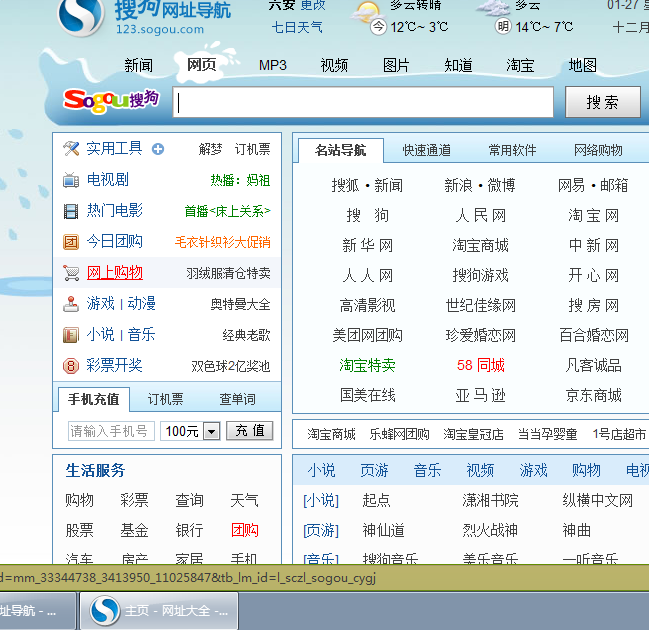
Task: Open the 起点 novel site link
Action: [376, 500]
